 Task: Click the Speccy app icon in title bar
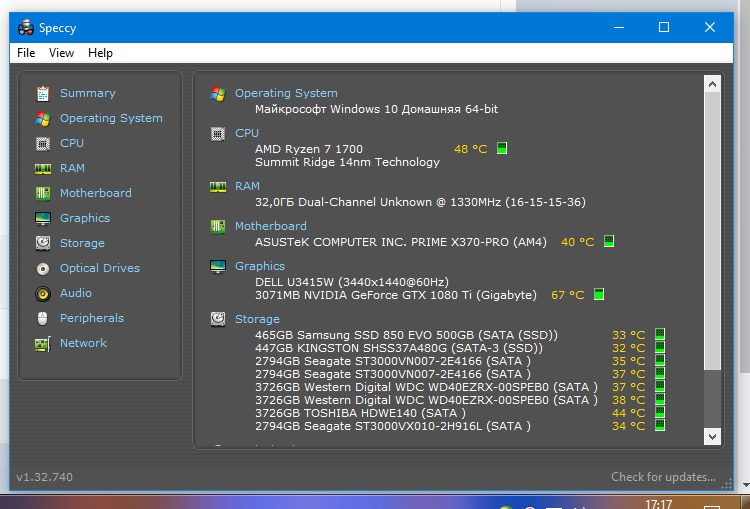coord(26,28)
